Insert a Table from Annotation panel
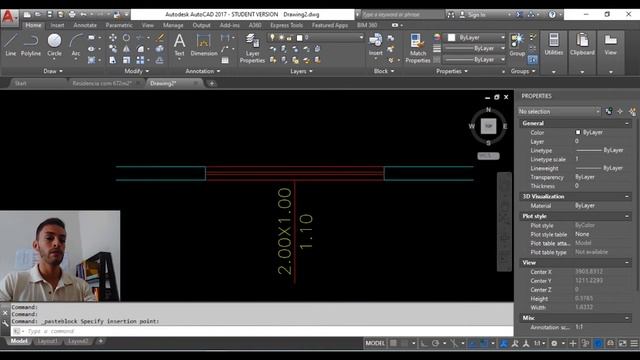The image size is (640, 360). point(225,60)
